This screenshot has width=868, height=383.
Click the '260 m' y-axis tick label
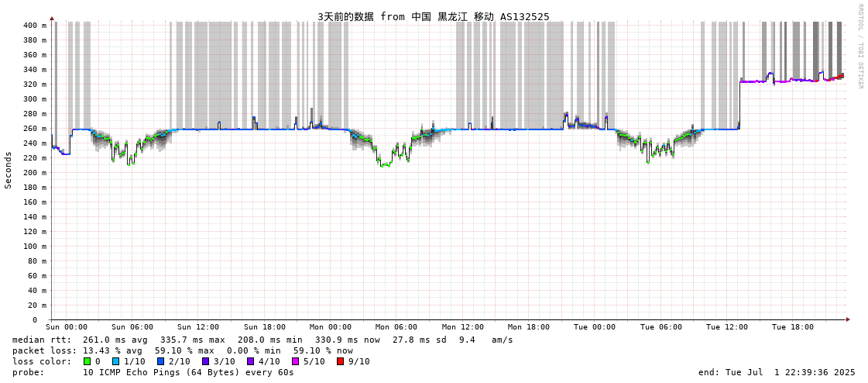tap(35, 128)
